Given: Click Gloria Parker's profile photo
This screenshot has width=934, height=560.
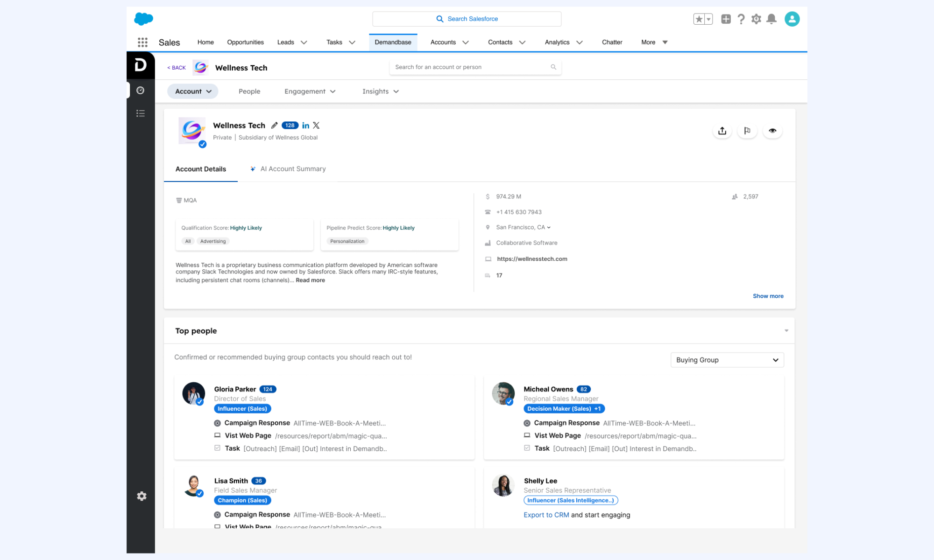Looking at the screenshot, I should click(193, 393).
